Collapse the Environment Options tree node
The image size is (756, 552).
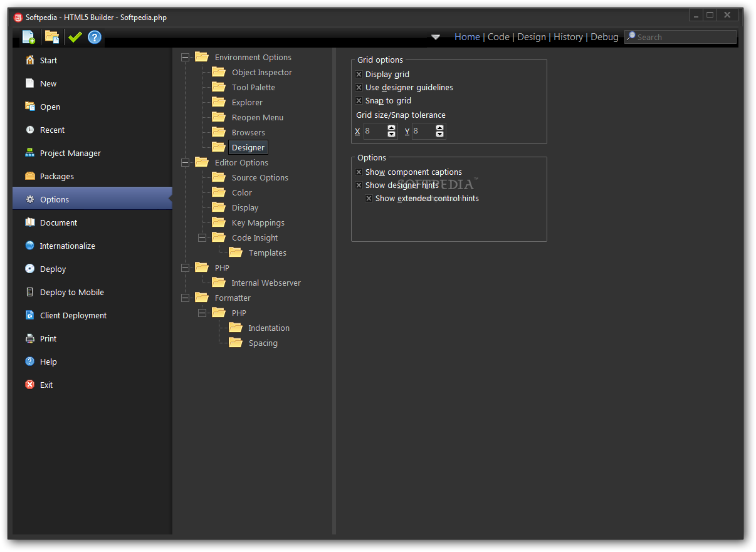(185, 57)
